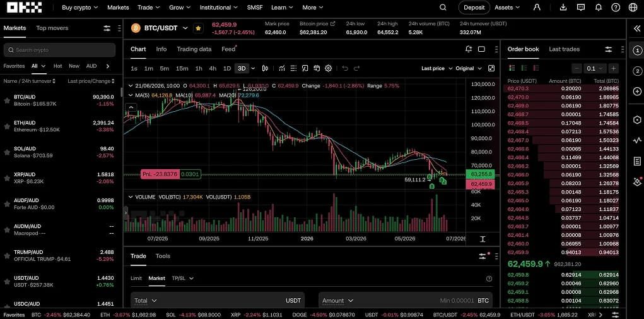Open Original chart type dropdown
The width and height of the screenshot is (644, 319).
tap(469, 68)
